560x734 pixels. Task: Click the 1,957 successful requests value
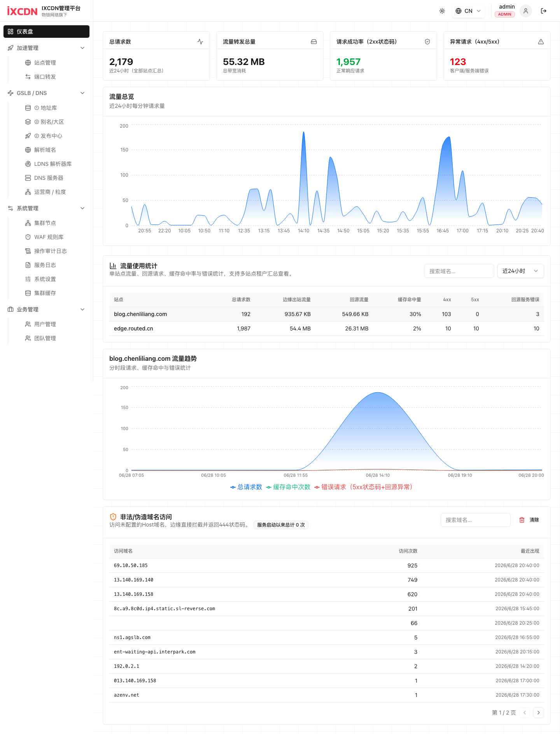tap(348, 62)
